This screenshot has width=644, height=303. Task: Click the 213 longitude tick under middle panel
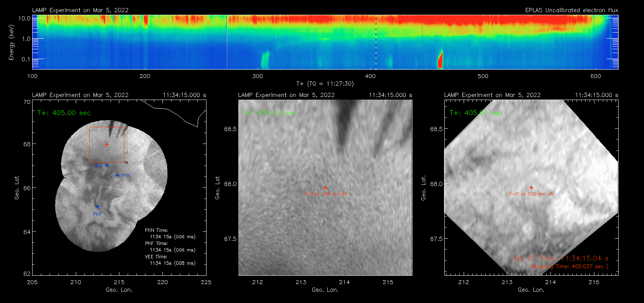301,282
